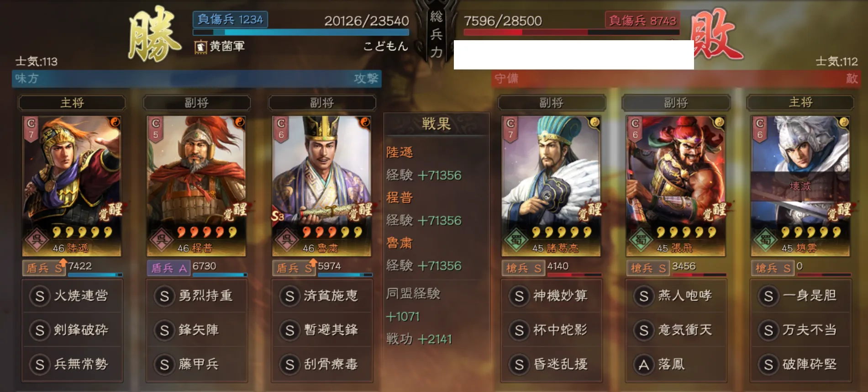Click the 負傷兵 1234 wounded label
The width and height of the screenshot is (868, 392).
(x=231, y=19)
